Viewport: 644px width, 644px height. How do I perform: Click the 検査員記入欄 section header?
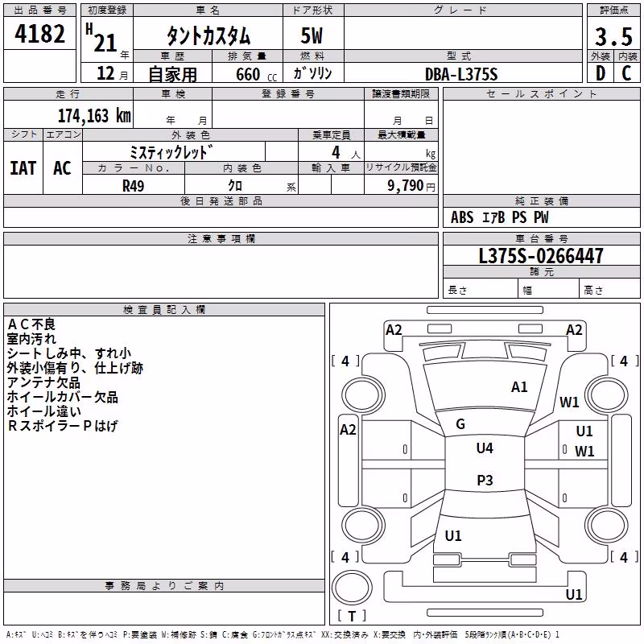pos(164,310)
